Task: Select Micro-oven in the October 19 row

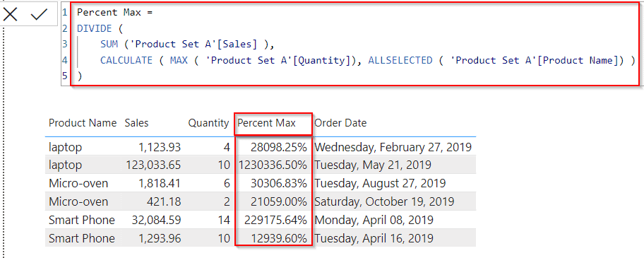Action: tap(78, 201)
